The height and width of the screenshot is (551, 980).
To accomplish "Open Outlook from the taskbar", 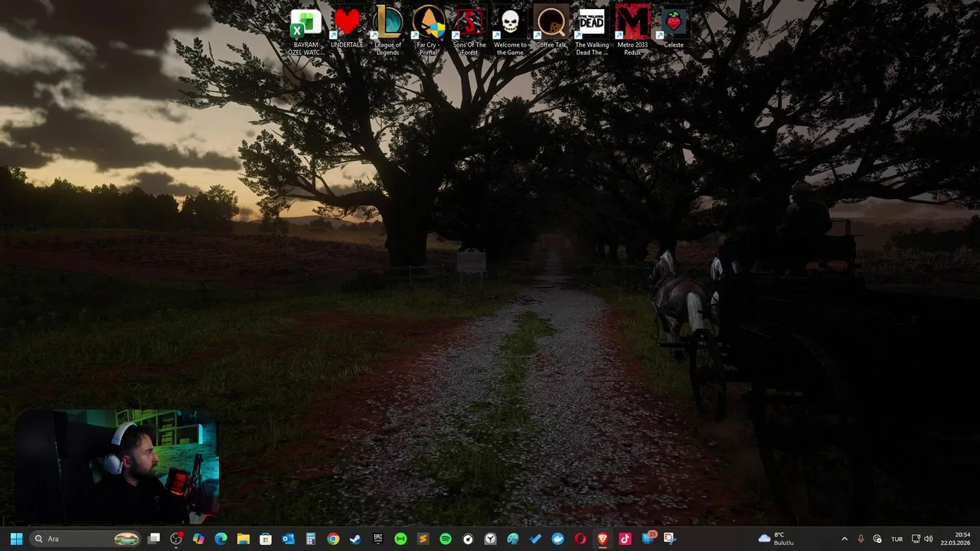I will [x=288, y=539].
